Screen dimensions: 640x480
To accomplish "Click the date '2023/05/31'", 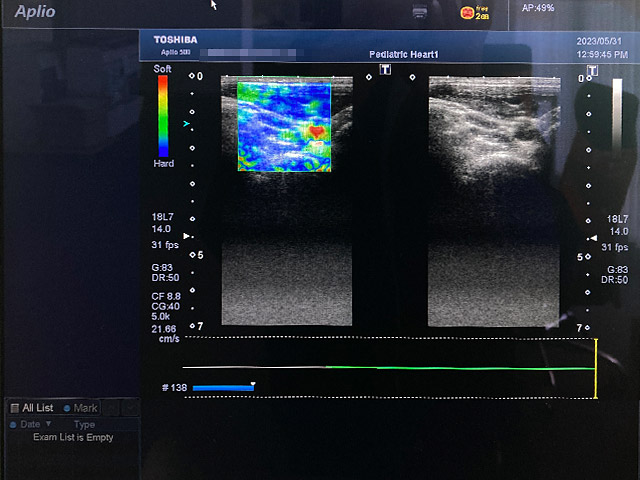I will [x=599, y=41].
